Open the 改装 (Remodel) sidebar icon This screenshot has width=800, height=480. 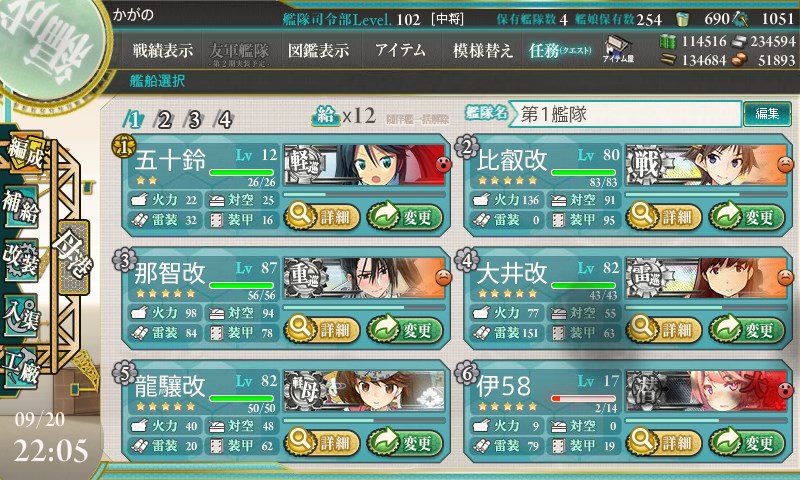tap(21, 260)
